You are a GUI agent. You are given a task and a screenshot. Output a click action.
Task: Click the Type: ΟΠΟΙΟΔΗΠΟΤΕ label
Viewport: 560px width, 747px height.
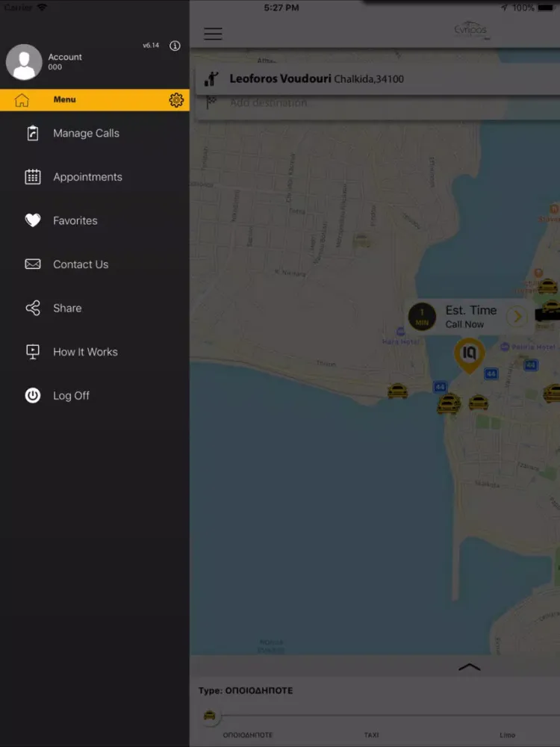pos(246,691)
